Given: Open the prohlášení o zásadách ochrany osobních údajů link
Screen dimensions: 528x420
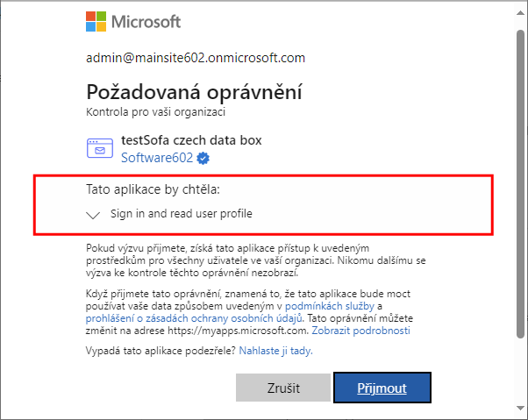Looking at the screenshot, I should 194,318.
